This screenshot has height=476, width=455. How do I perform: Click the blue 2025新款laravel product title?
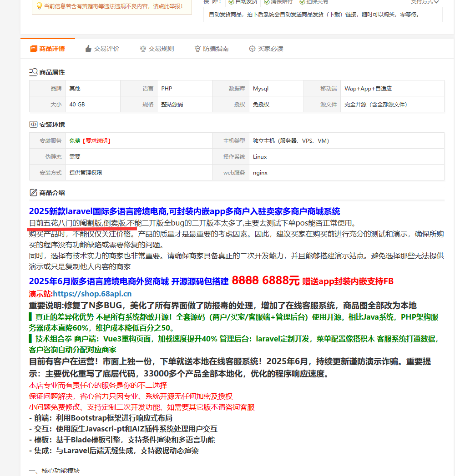pos(184,211)
